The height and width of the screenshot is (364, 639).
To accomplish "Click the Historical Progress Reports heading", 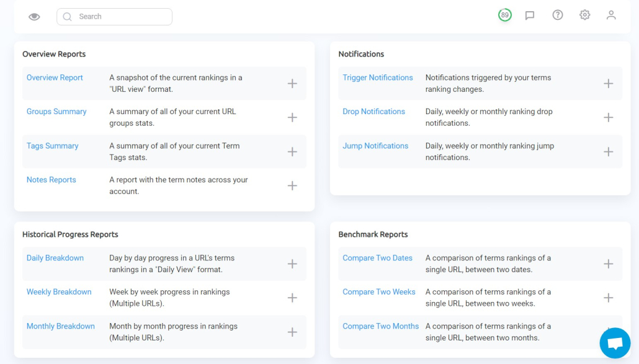I will point(70,234).
